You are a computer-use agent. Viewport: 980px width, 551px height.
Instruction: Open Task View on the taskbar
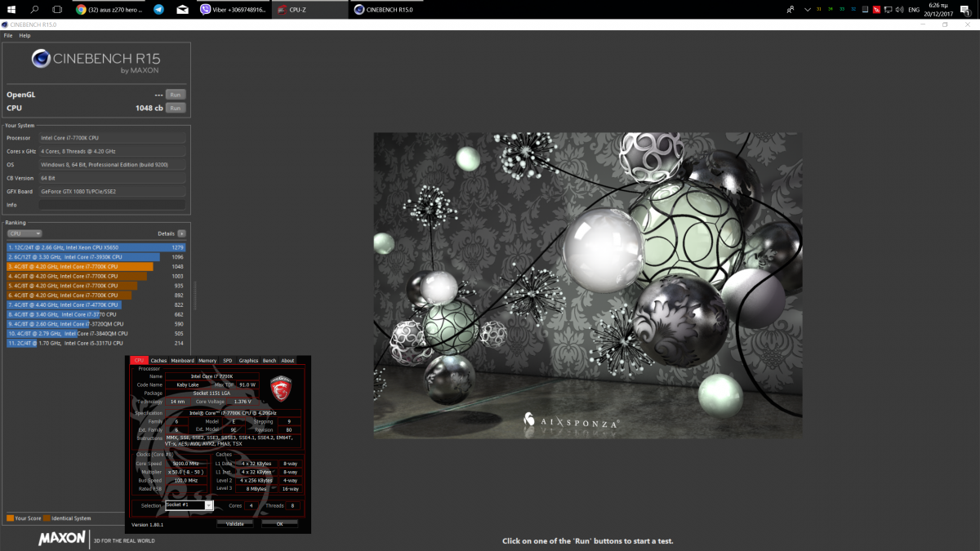[x=58, y=10]
